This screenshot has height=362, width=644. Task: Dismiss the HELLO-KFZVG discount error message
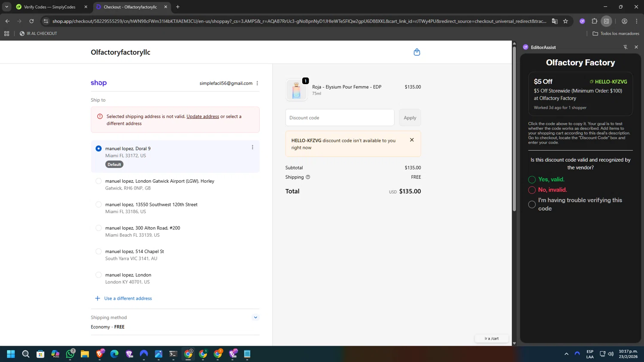coord(412,140)
